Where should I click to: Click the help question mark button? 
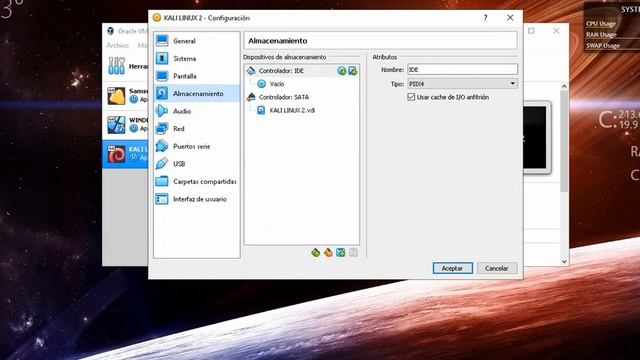[485, 18]
